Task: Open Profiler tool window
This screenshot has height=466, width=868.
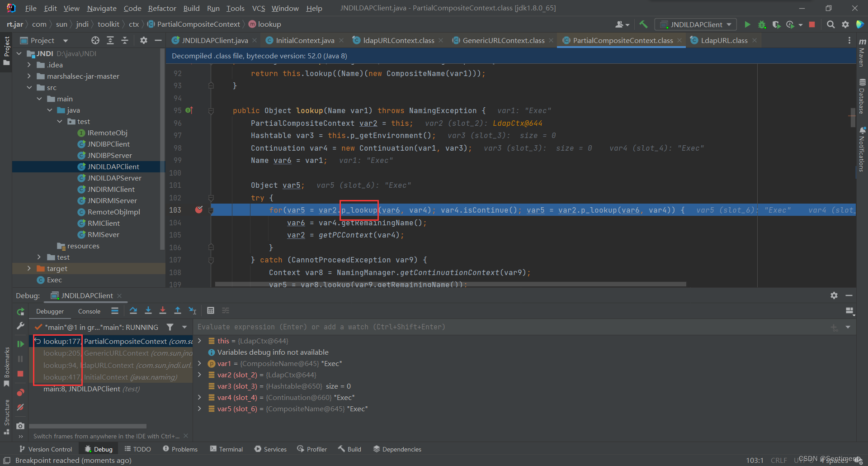Action: (x=312, y=449)
